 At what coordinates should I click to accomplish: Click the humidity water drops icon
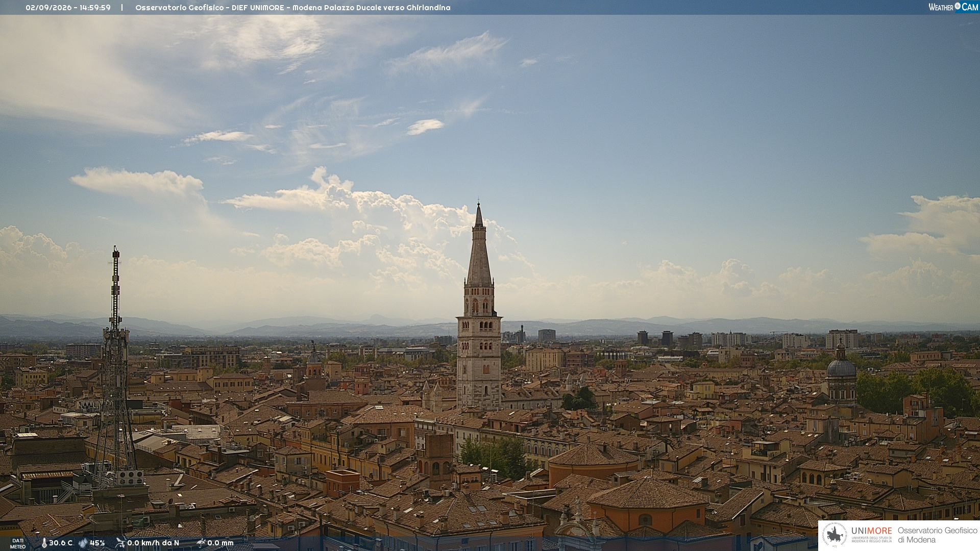click(83, 543)
